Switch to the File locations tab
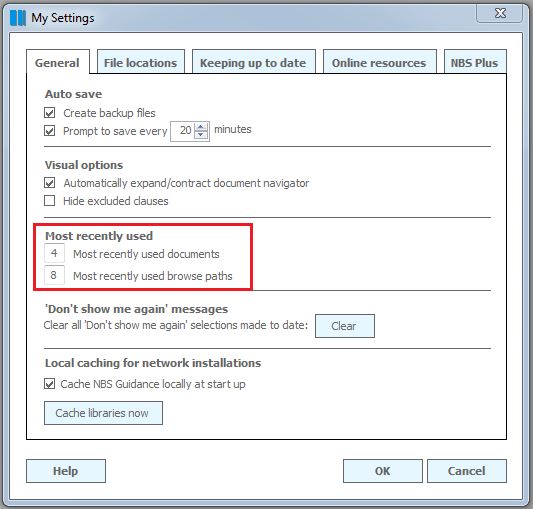 (141, 63)
